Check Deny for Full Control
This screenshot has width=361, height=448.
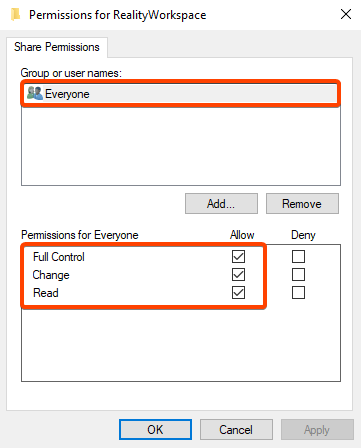coord(298,257)
